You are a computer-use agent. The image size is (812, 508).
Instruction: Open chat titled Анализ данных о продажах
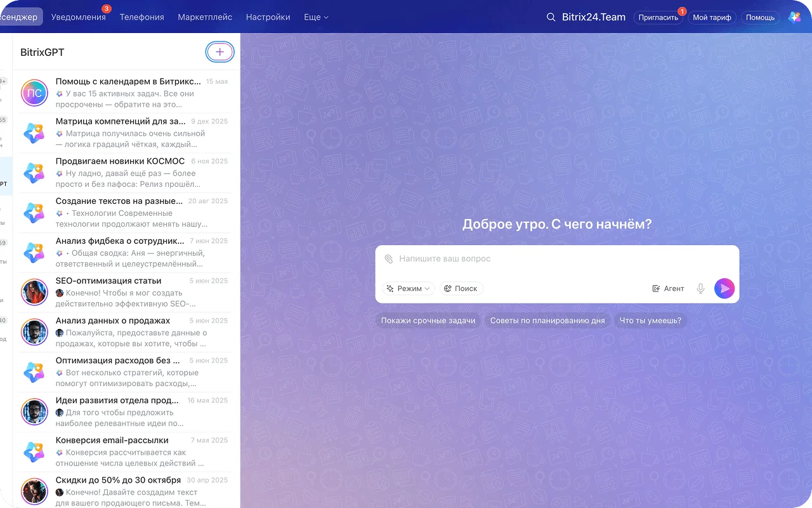(x=124, y=333)
